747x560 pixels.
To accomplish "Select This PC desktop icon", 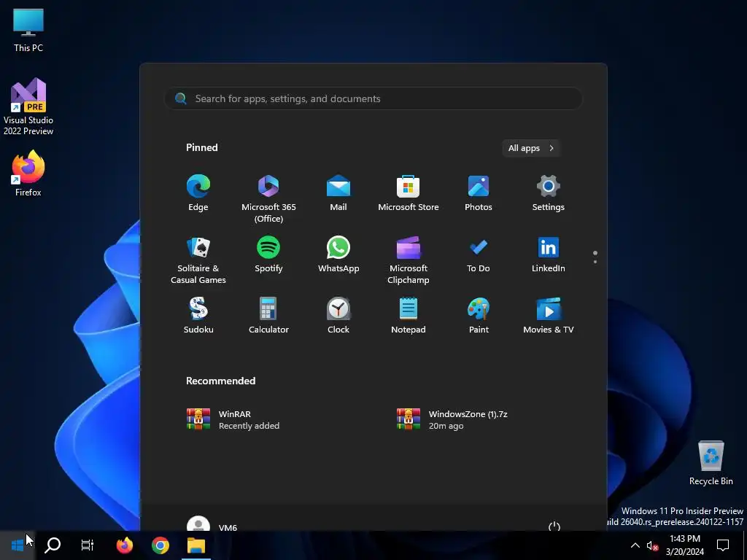I will coord(28,30).
